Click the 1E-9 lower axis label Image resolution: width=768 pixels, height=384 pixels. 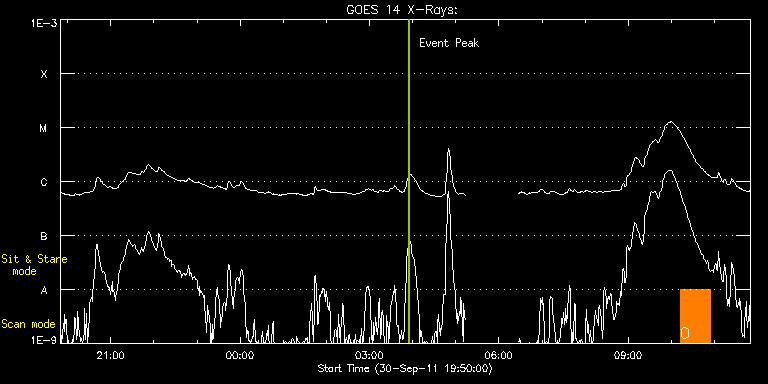(44, 339)
